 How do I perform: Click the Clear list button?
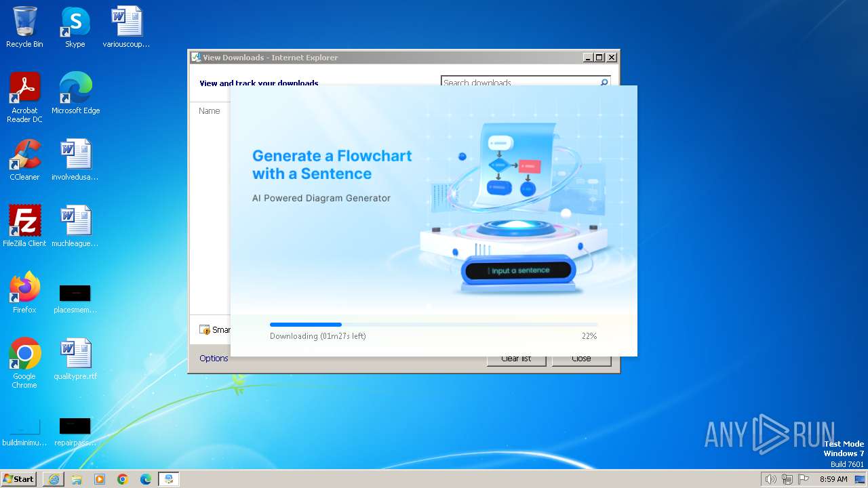click(516, 361)
